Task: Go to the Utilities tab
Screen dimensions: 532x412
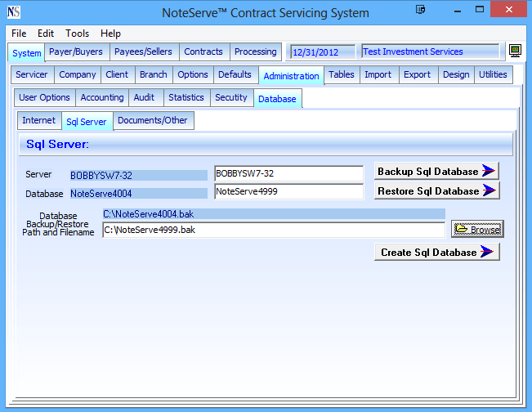Action: pos(493,74)
